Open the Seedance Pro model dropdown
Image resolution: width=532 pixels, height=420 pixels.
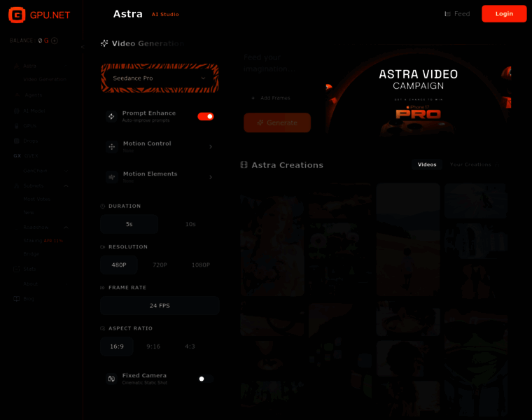[x=160, y=78]
